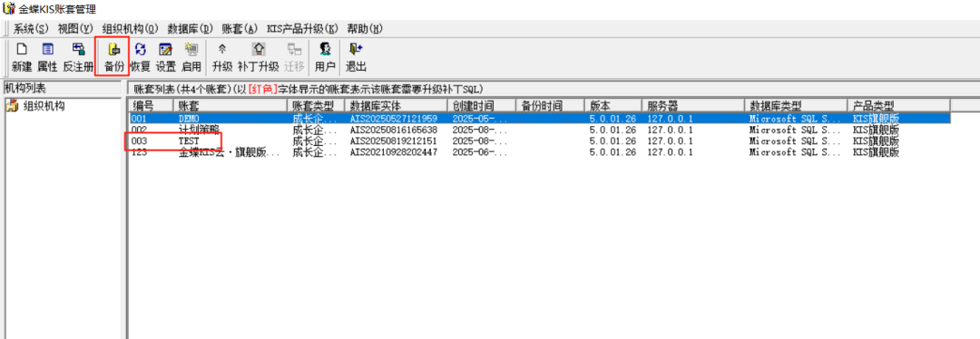Sort by the 编号 column header
The height and width of the screenshot is (339, 980).
pyautogui.click(x=150, y=105)
